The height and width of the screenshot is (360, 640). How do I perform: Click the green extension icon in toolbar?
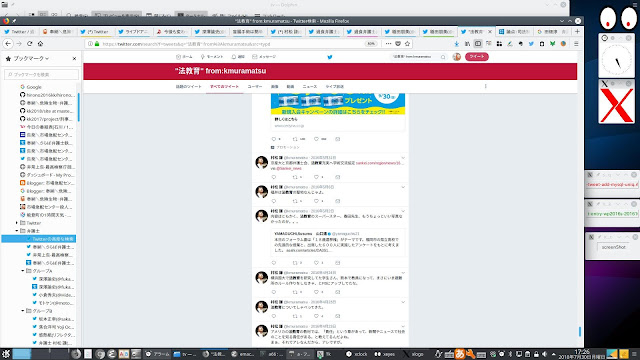[553, 44]
